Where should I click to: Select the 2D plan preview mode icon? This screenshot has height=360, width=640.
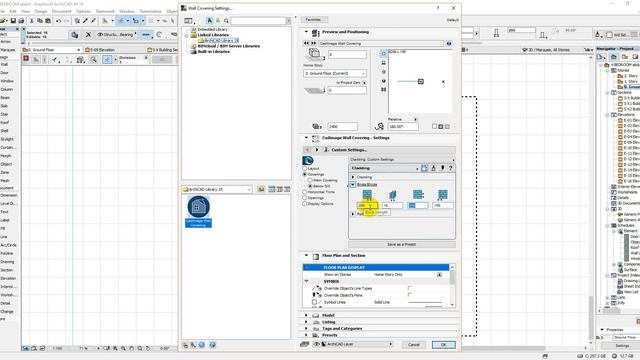[383, 53]
